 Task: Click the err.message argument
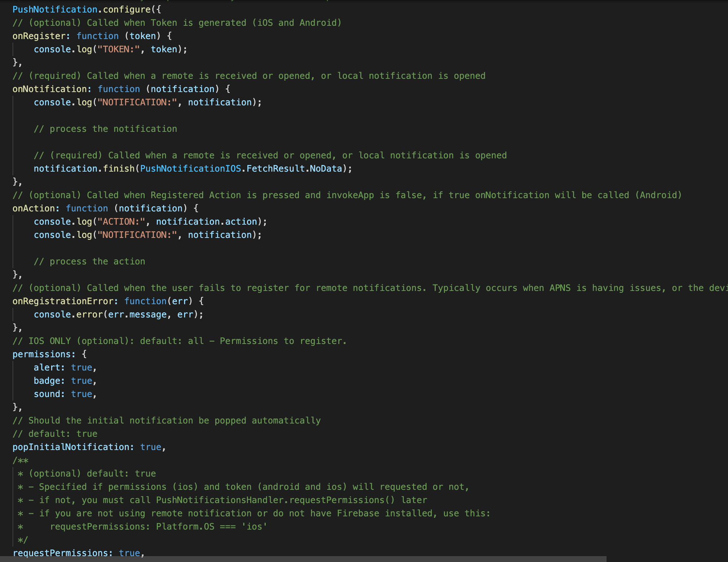(137, 315)
